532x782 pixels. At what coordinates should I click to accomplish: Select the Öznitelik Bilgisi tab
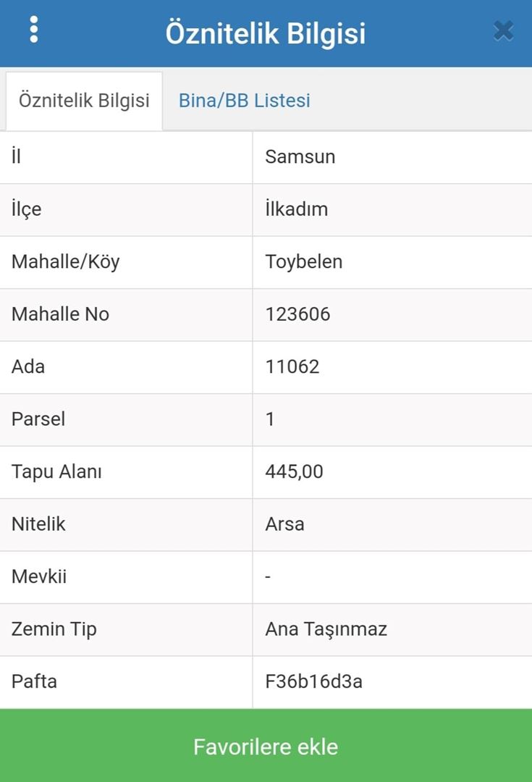[x=84, y=101]
